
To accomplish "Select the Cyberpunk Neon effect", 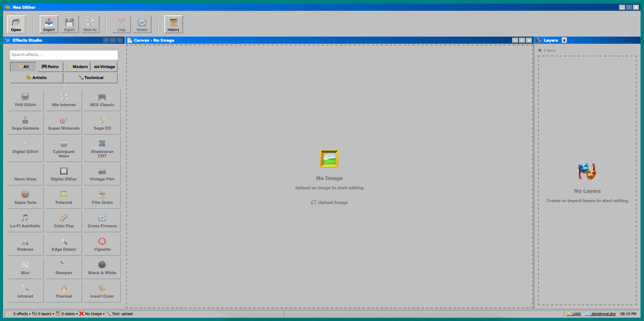I will click(64, 149).
